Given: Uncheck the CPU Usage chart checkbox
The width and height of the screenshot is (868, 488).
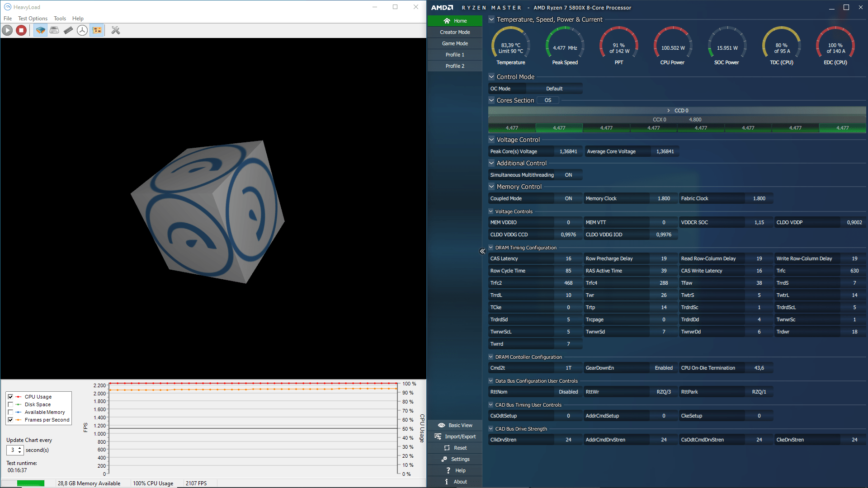Looking at the screenshot, I should [10, 397].
